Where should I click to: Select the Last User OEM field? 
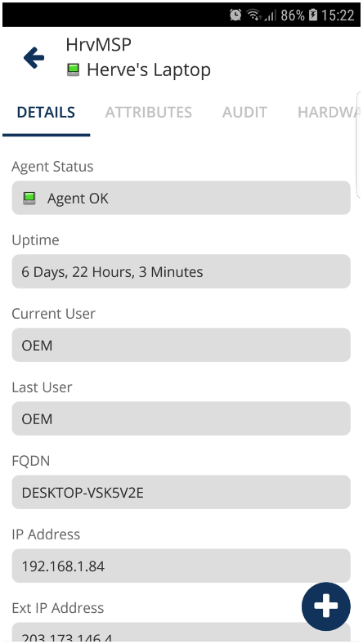click(x=181, y=418)
